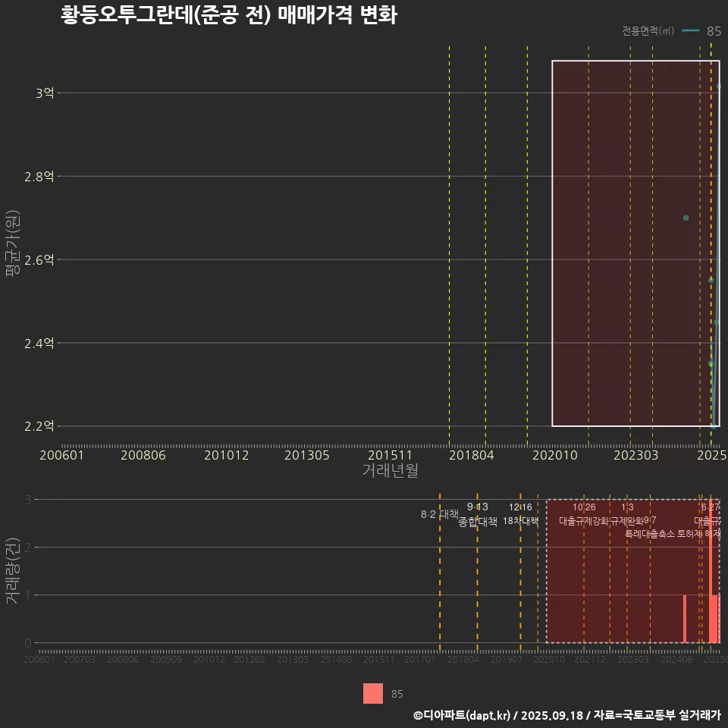Click the 거래년월 x-axis title
The height and width of the screenshot is (728, 728).
390,471
